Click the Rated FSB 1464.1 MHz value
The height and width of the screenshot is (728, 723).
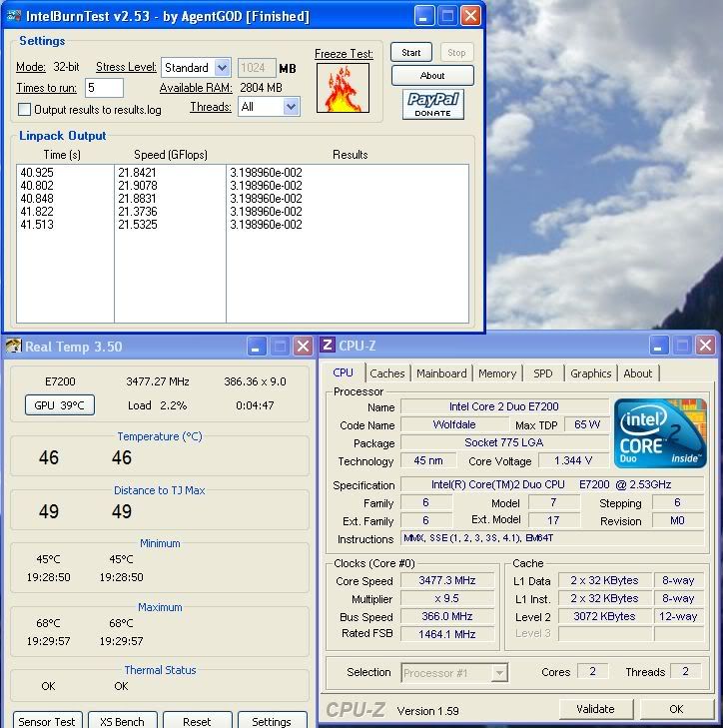click(447, 634)
